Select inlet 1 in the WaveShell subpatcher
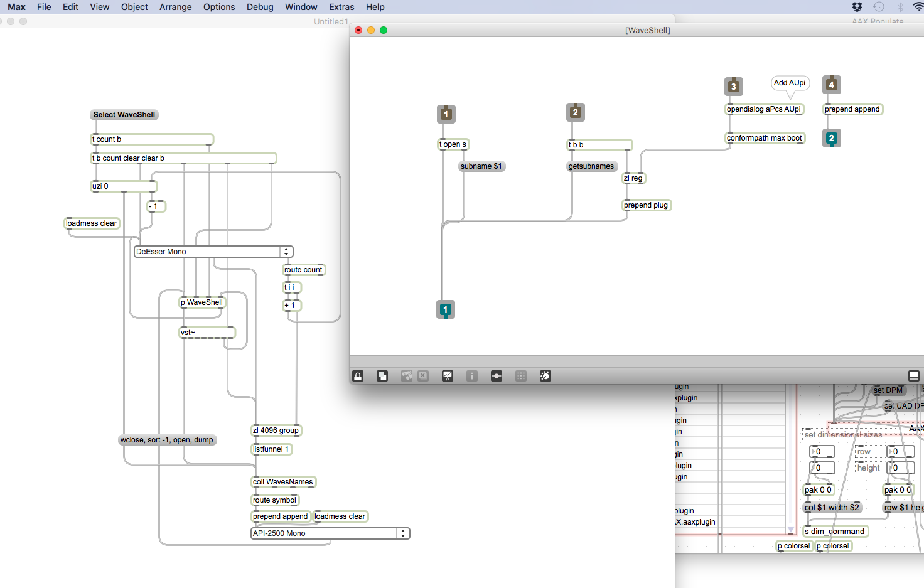The width and height of the screenshot is (924, 588). coord(446,114)
